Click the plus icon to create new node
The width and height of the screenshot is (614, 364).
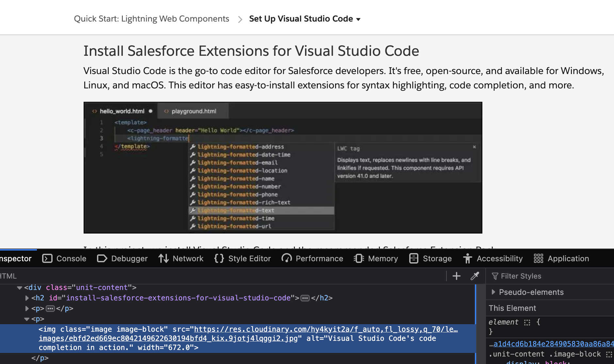point(456,276)
